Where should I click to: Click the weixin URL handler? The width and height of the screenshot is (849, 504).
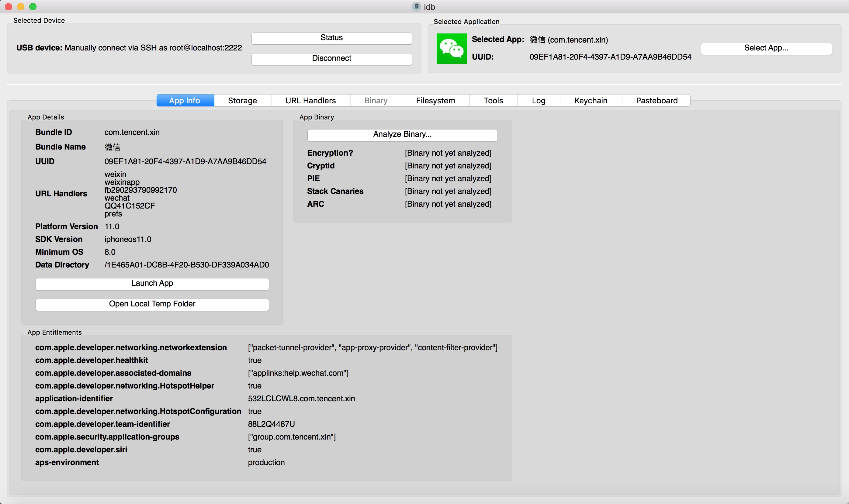[115, 174]
